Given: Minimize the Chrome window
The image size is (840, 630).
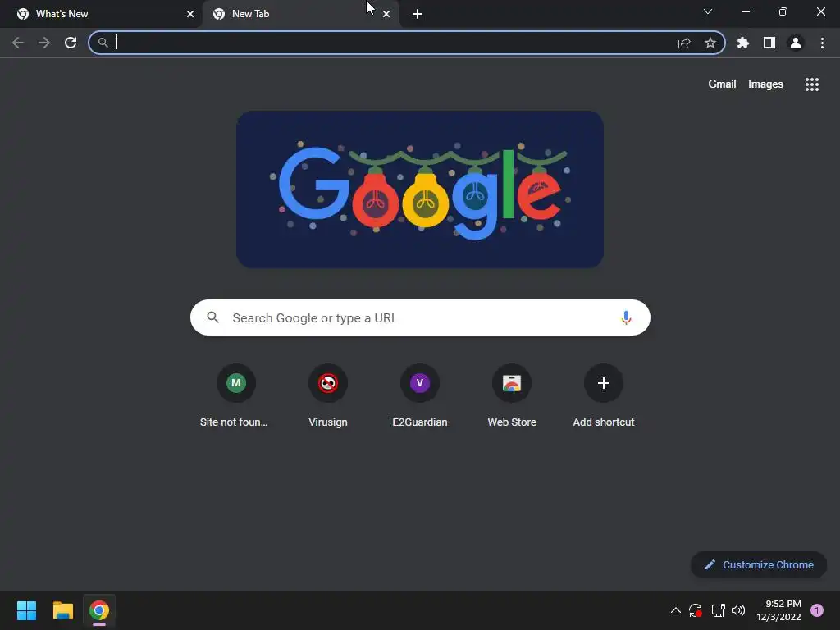Looking at the screenshot, I should (745, 11).
